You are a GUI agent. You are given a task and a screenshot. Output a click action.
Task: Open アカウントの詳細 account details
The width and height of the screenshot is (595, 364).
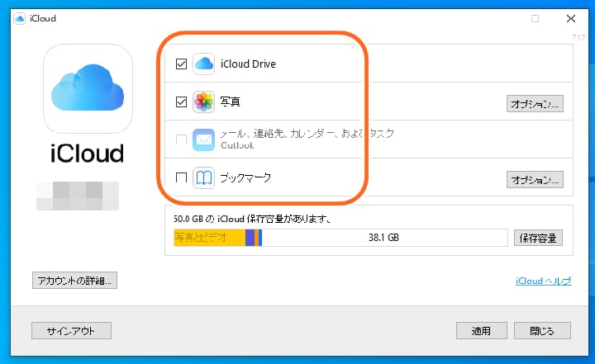coord(74,281)
